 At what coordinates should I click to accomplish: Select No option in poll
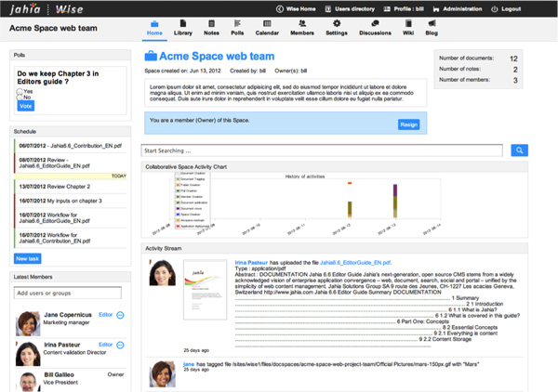pyautogui.click(x=20, y=98)
